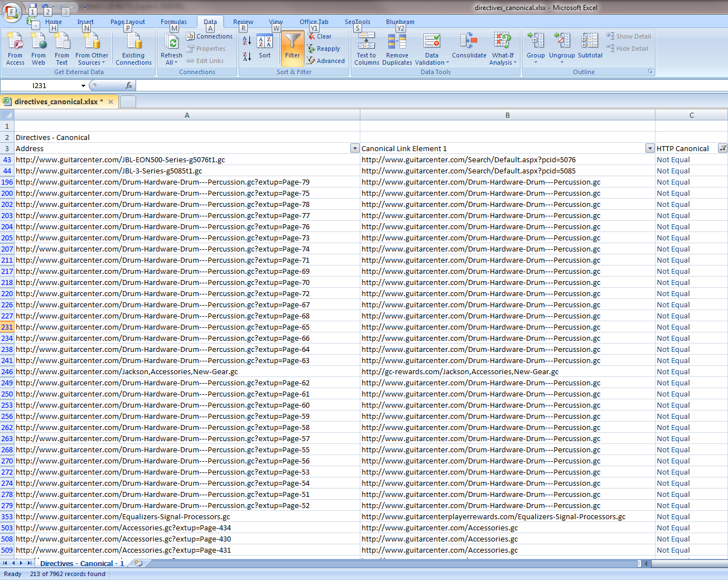Click Remove Duplicates icon
This screenshot has height=580, width=728.
click(397, 49)
